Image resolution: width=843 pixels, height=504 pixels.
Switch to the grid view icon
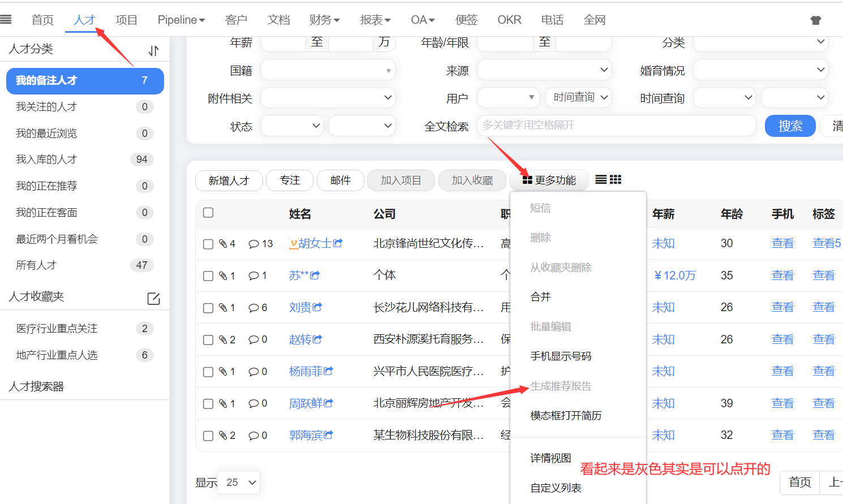616,179
